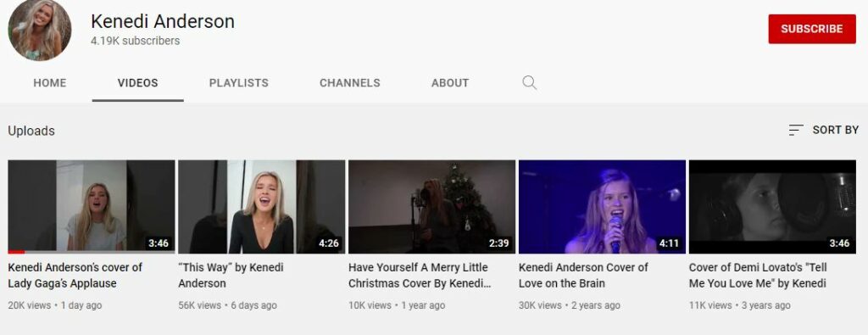Click Kenedi Anderson's channel avatar

[x=39, y=30]
